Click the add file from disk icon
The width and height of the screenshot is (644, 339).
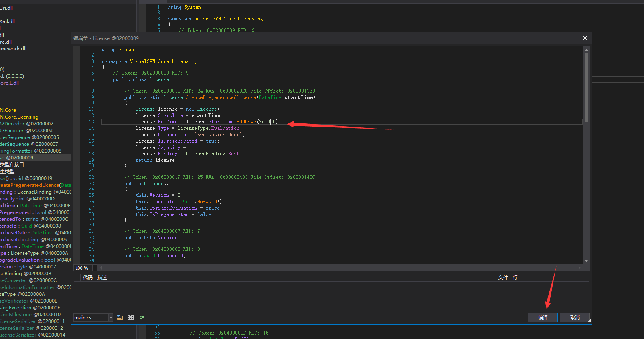(120, 317)
